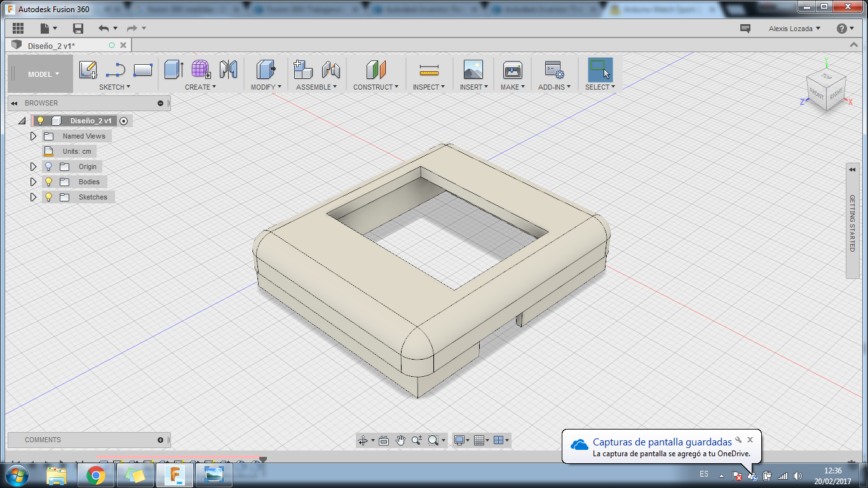Select the Zoom magnifier tool
Image resolution: width=868 pixels, height=488 pixels.
coord(417,440)
